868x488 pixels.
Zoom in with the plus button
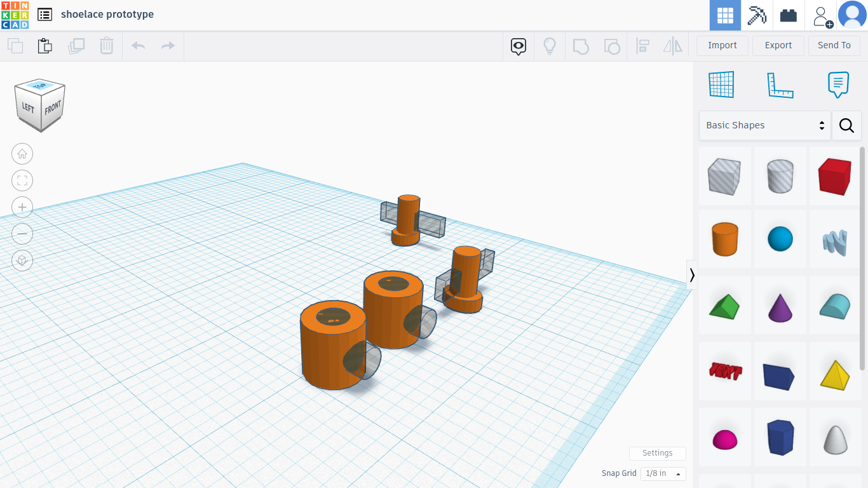[x=22, y=207]
